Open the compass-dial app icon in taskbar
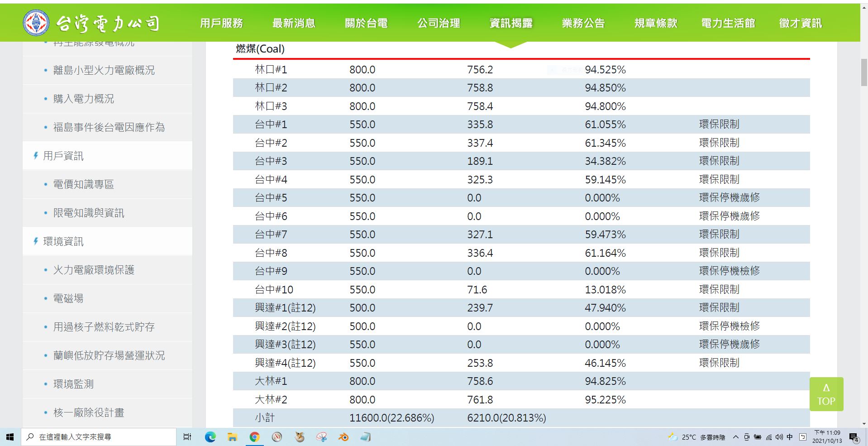 (277, 437)
